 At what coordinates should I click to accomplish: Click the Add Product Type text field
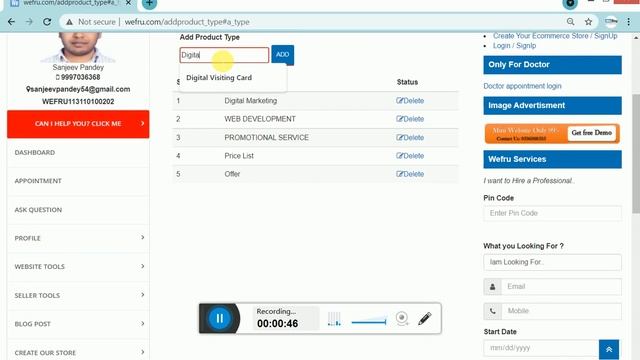224,55
